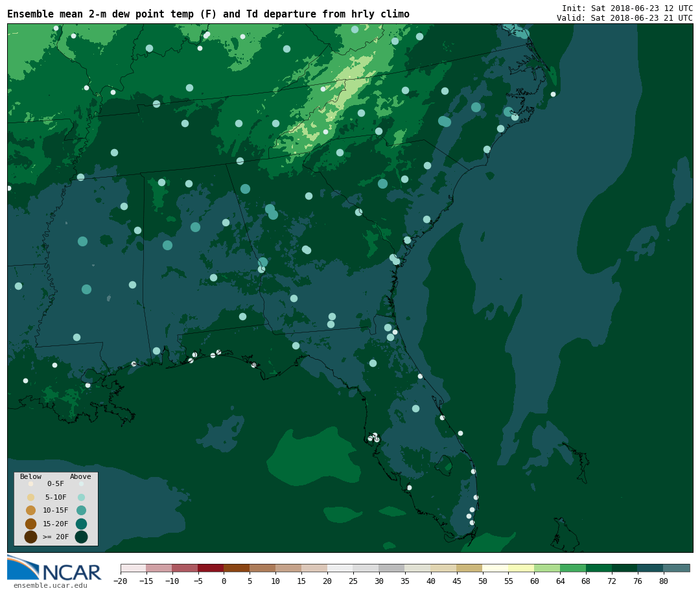
Task: Select the Above >= 20F dark teal circle
Action: pos(81,537)
